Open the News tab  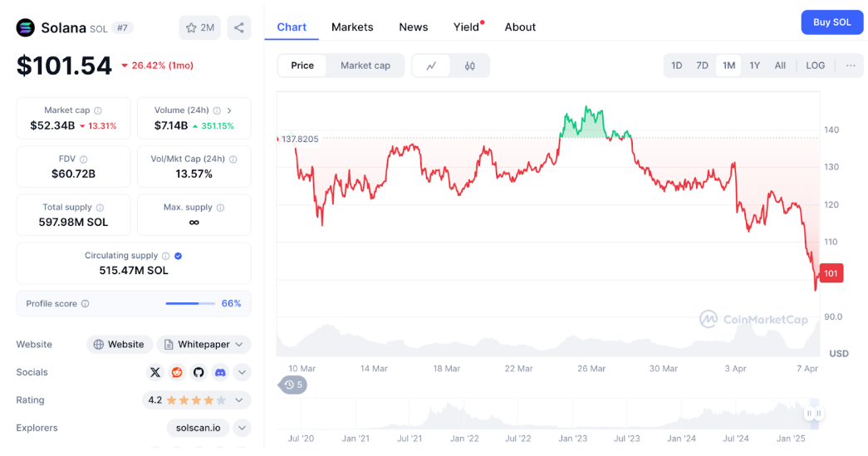click(x=413, y=27)
